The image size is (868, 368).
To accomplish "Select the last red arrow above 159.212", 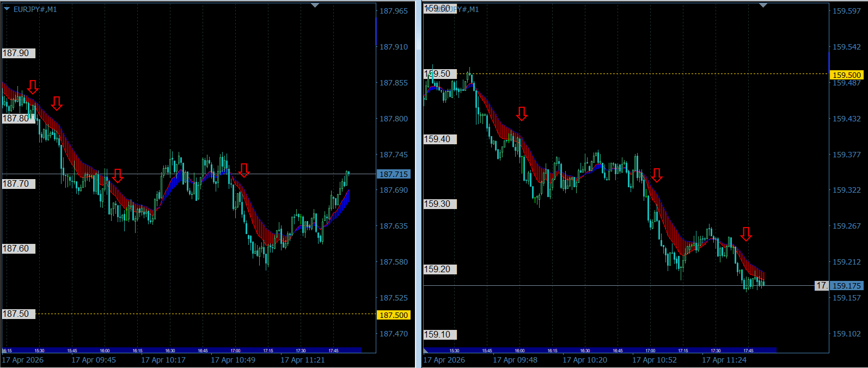I will pyautogui.click(x=746, y=234).
